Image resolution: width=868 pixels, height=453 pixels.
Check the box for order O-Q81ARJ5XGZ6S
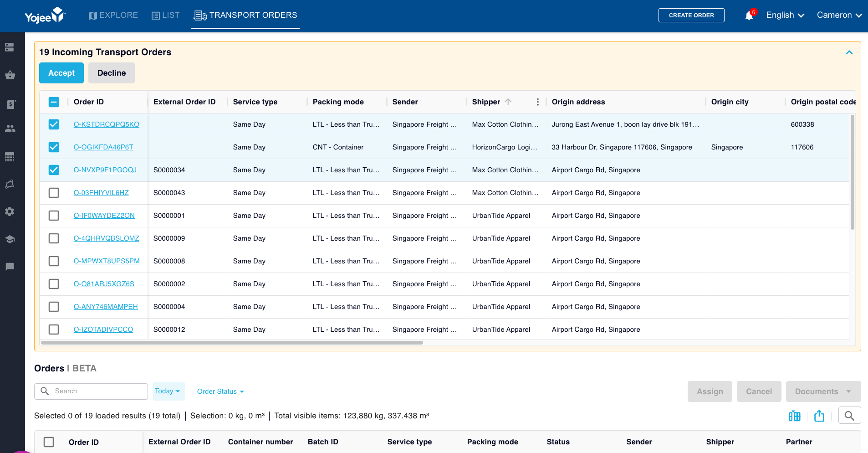tap(54, 284)
